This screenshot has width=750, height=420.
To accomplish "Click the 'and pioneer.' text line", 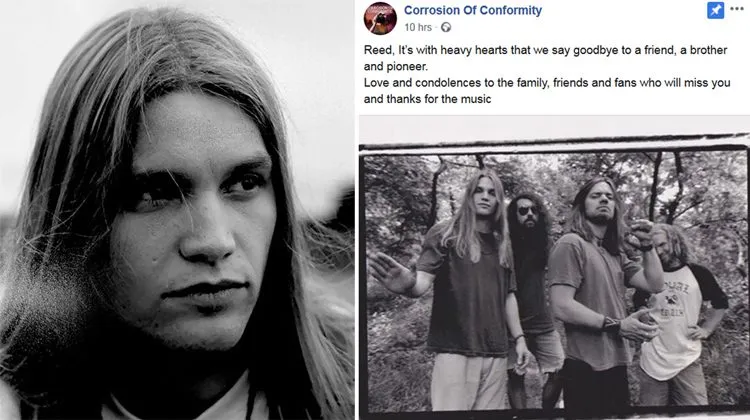I will (x=396, y=66).
